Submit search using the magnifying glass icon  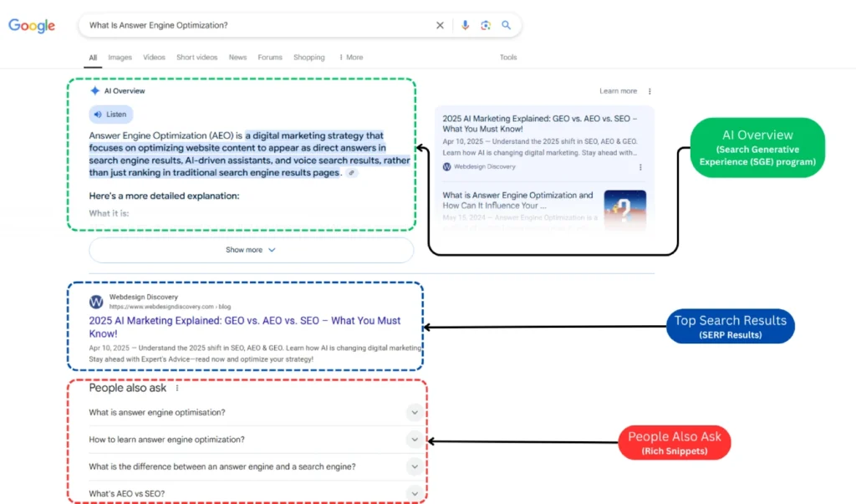click(506, 25)
